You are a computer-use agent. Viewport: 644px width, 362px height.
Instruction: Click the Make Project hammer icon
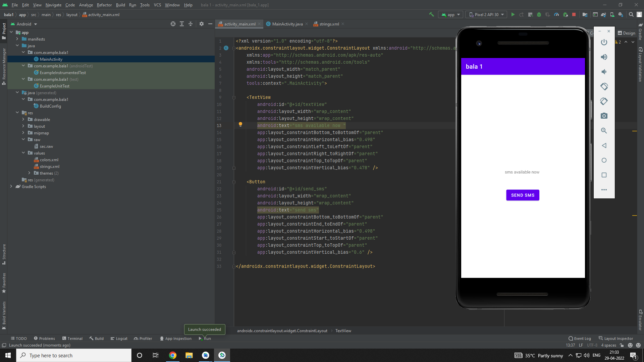tap(432, 15)
